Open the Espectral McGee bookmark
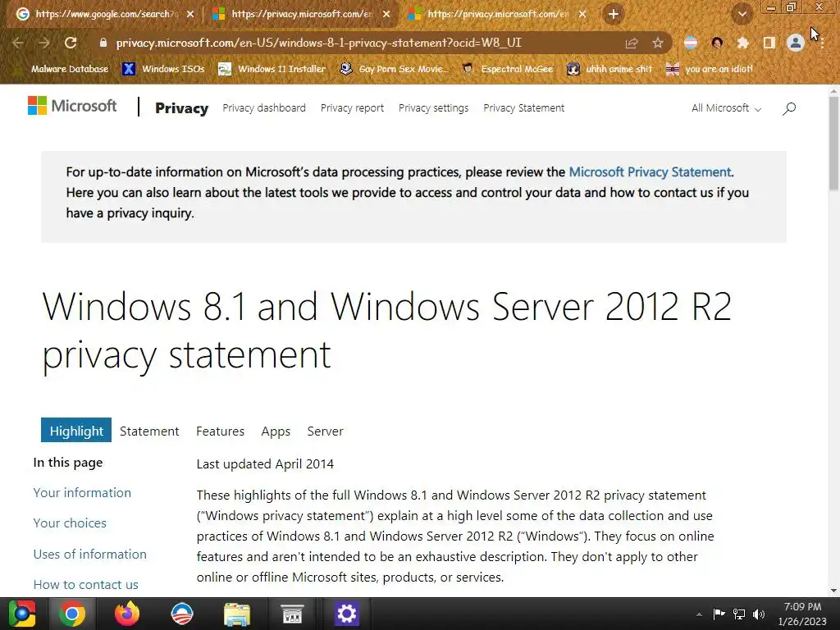Image resolution: width=840 pixels, height=630 pixels. (x=507, y=69)
